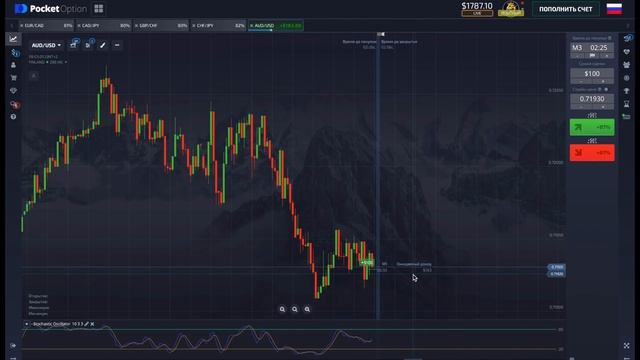Click the ПОПОЛНИТЬ СЧЕТ deposit button
This screenshot has width=640, height=360.
tap(565, 9)
